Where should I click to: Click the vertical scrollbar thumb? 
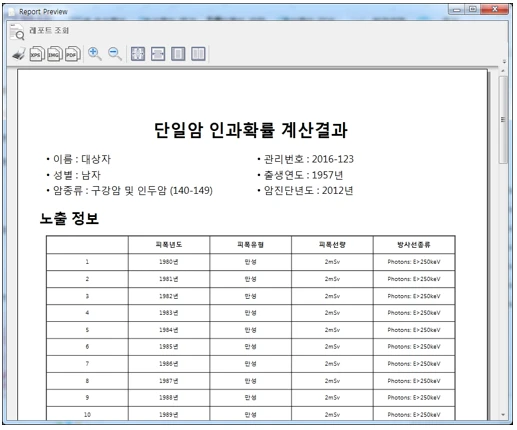[x=503, y=119]
